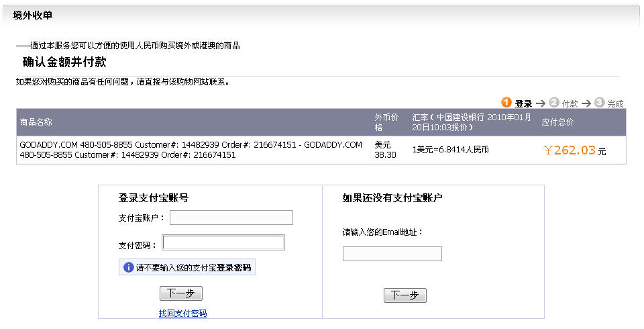Open the 找回支付密码 link
The image size is (644, 329).
point(182,314)
